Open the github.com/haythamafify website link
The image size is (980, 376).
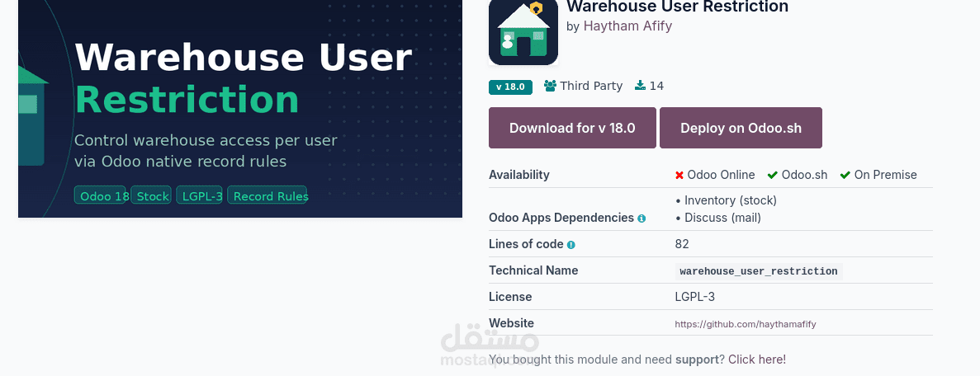745,324
